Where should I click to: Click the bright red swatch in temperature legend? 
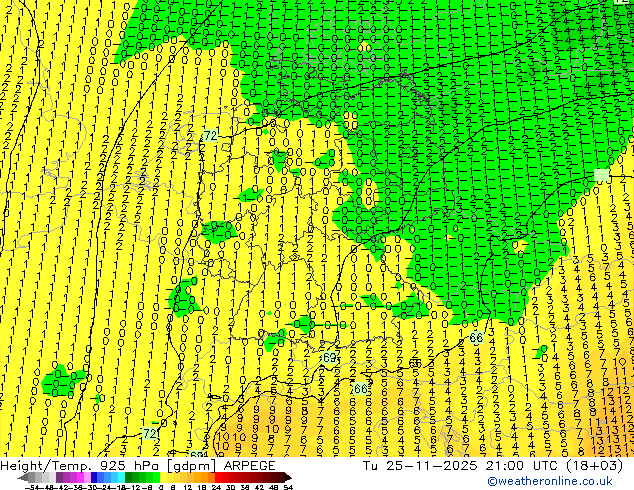(x=218, y=478)
